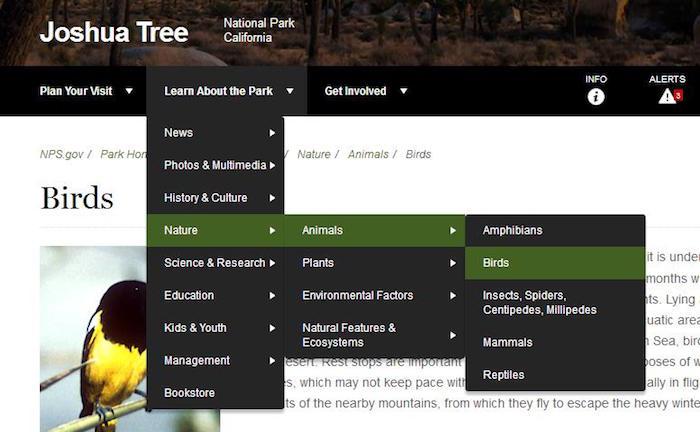
Task: Expand the Photos & Multimedia submenu arrow
Action: click(x=272, y=166)
